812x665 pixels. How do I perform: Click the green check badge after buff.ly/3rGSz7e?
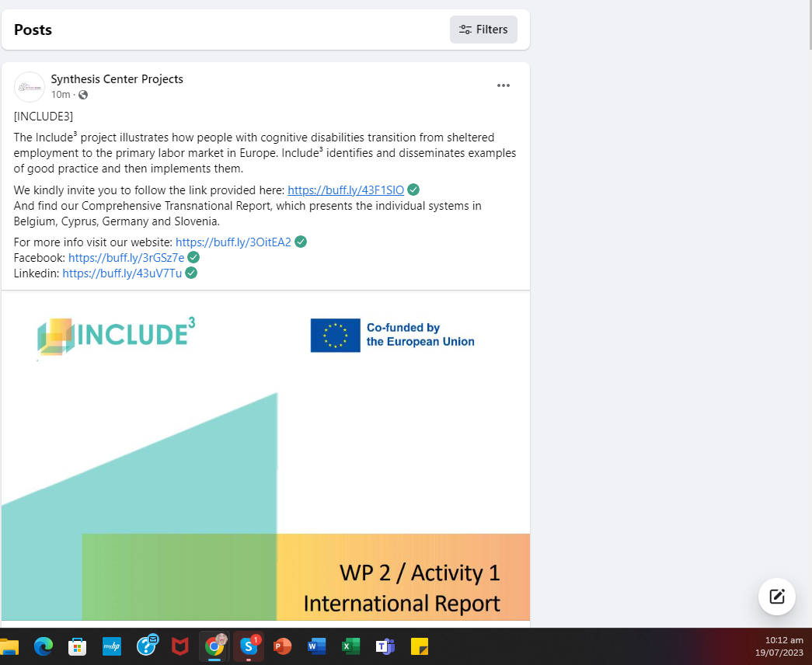[x=193, y=257]
